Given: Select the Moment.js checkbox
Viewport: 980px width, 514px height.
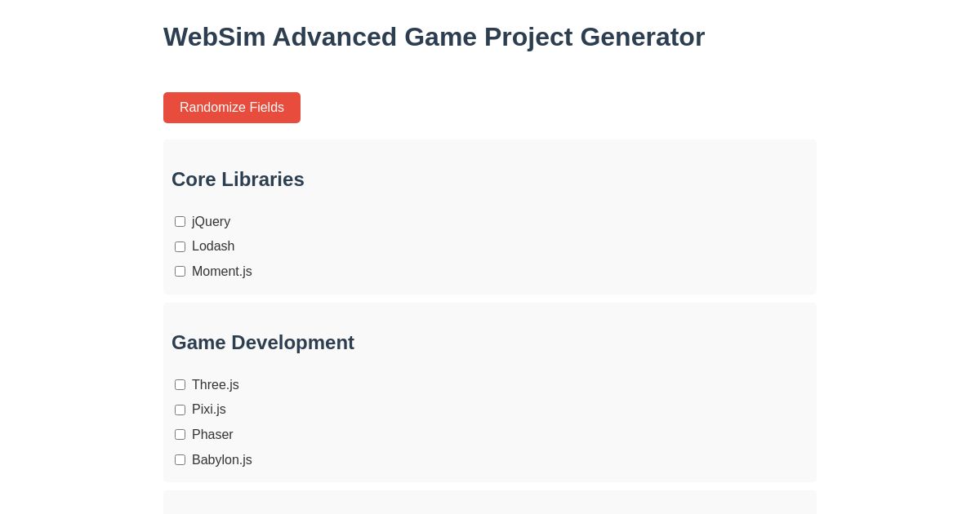Looking at the screenshot, I should [180, 271].
